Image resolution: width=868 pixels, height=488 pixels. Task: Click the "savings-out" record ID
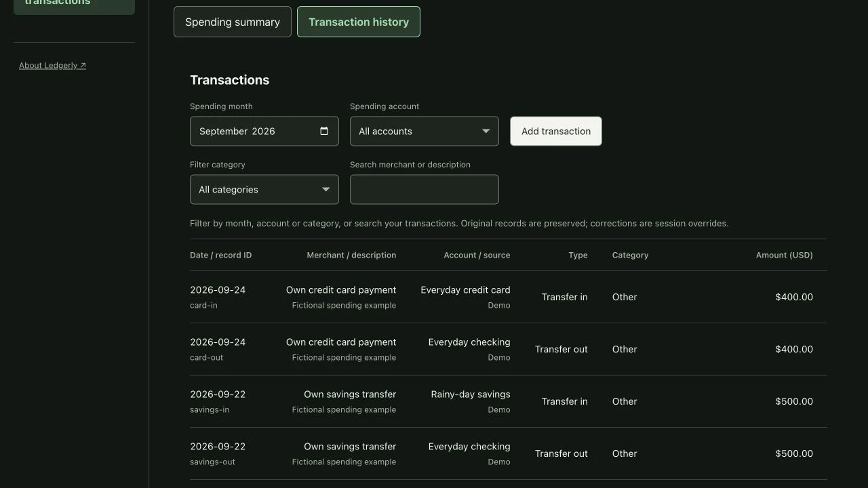click(x=212, y=462)
